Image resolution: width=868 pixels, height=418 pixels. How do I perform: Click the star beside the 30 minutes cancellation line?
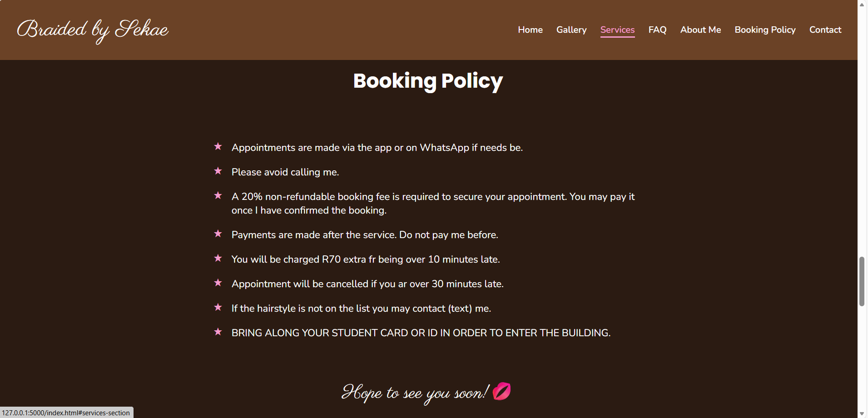click(x=218, y=283)
